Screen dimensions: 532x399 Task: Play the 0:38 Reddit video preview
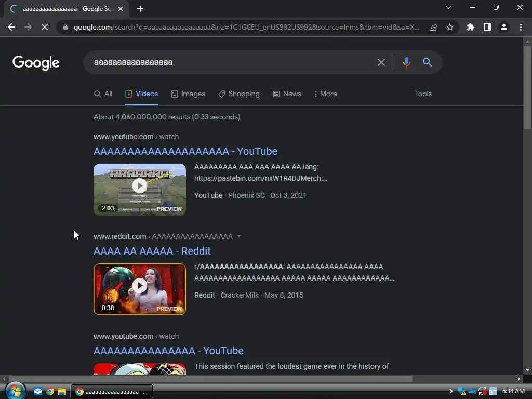[140, 289]
